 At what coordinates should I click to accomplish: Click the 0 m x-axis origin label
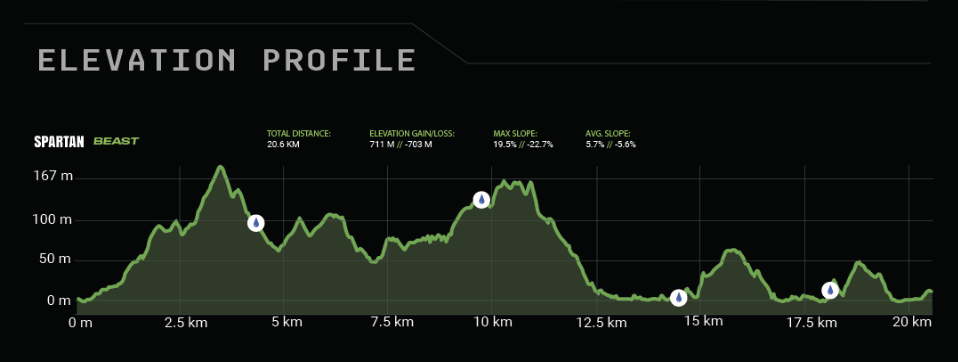pos(81,322)
